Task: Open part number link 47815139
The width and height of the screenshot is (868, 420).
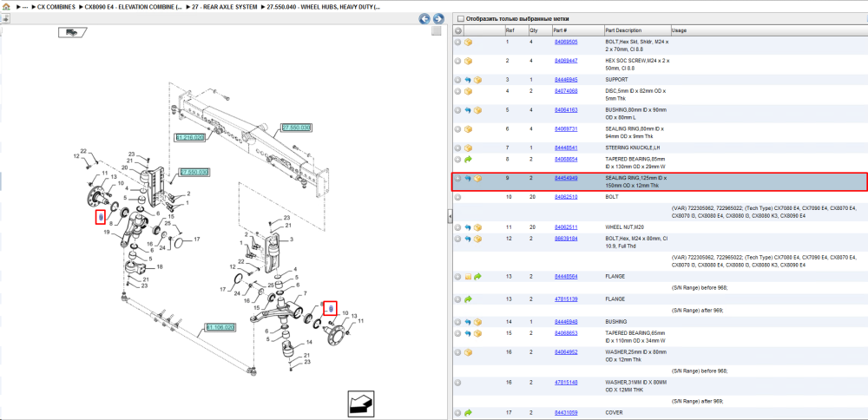Action: [x=566, y=299]
